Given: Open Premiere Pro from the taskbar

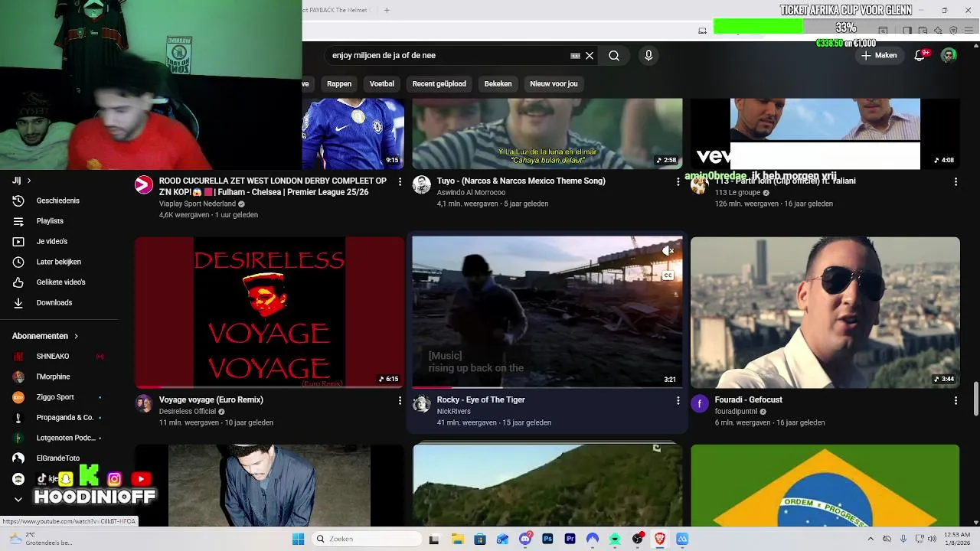Looking at the screenshot, I should tap(570, 539).
